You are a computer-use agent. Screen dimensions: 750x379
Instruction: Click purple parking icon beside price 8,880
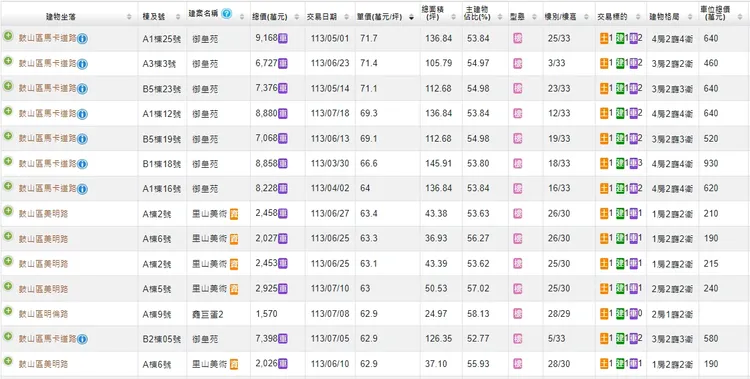click(x=283, y=113)
